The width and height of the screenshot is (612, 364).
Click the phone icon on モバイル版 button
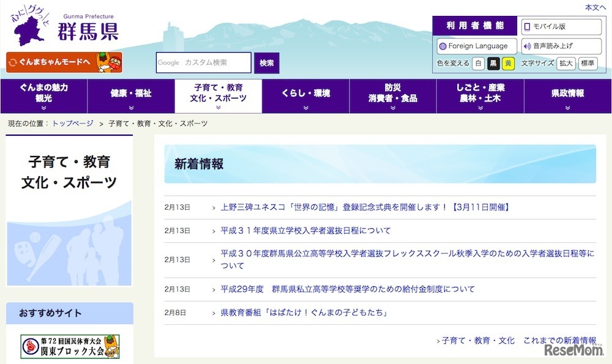(x=527, y=26)
